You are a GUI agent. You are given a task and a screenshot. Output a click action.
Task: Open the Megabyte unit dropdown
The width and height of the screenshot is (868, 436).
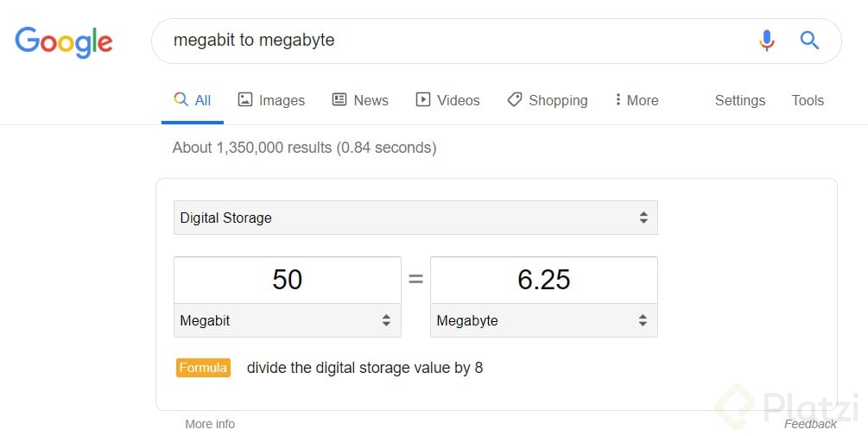[543, 320]
